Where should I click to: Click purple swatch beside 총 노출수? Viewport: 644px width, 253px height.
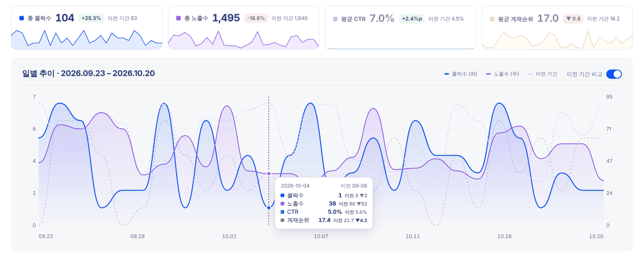(178, 18)
